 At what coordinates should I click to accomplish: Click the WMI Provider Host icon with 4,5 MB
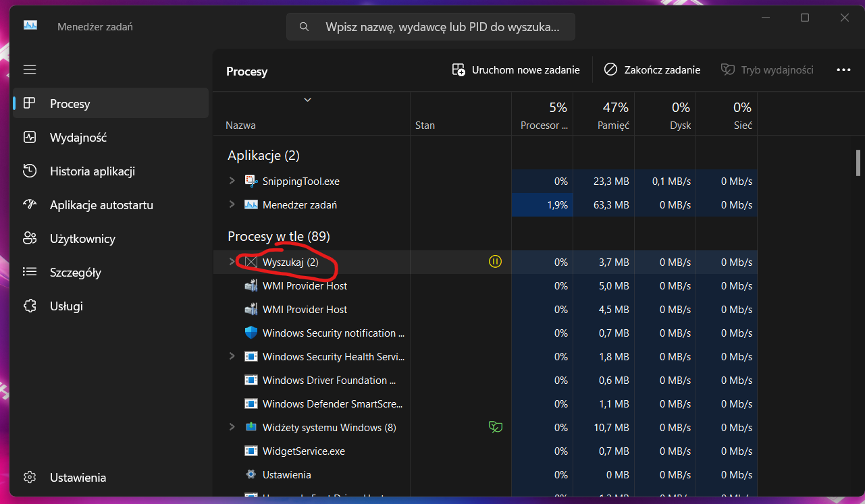coord(251,309)
